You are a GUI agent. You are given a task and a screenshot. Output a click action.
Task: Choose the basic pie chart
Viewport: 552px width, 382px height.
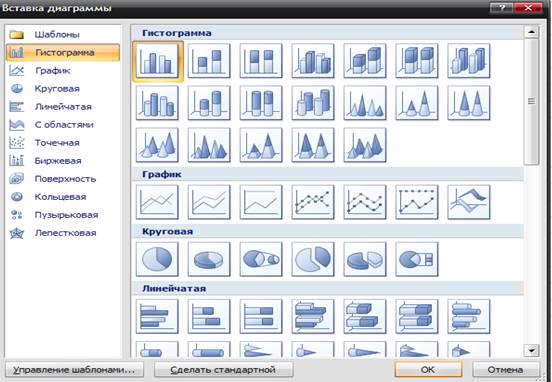click(x=157, y=259)
